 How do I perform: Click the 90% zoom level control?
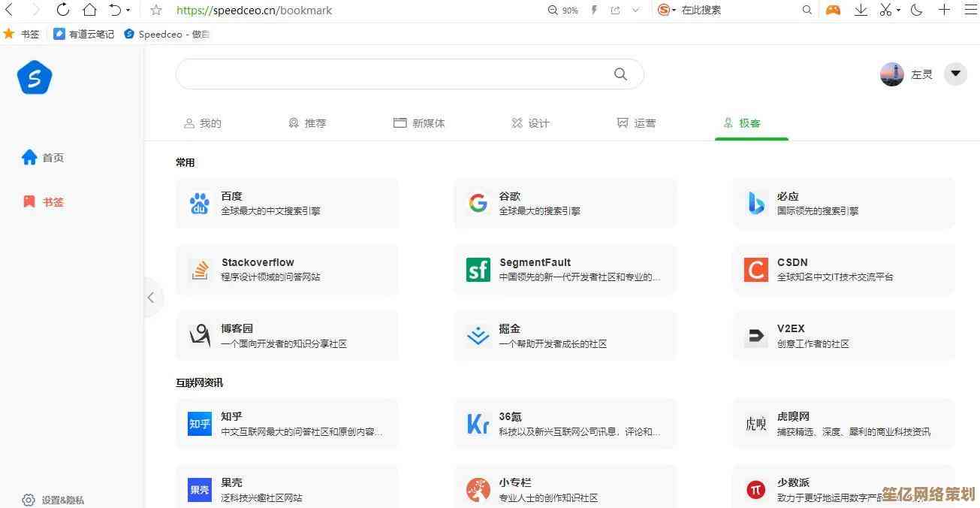point(563,11)
